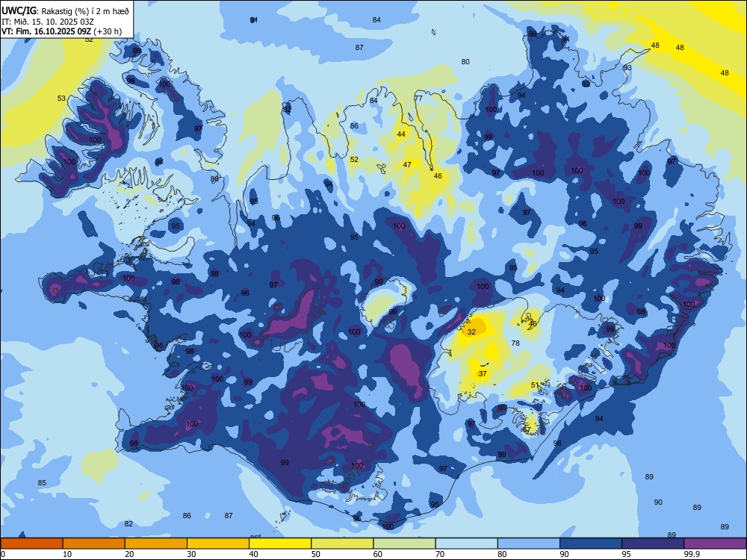Click the humidity value '37' on the map
This screenshot has width=747, height=560.
coord(483,374)
